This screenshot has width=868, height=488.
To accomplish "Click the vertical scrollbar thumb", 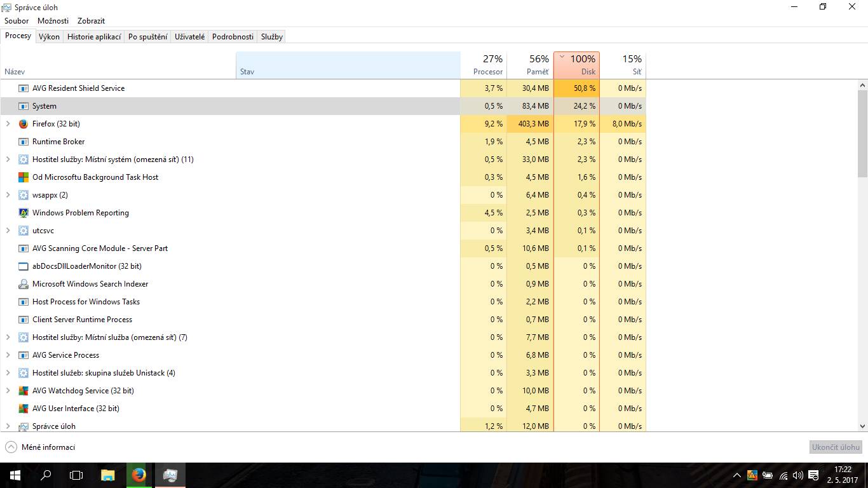I will tap(862, 133).
